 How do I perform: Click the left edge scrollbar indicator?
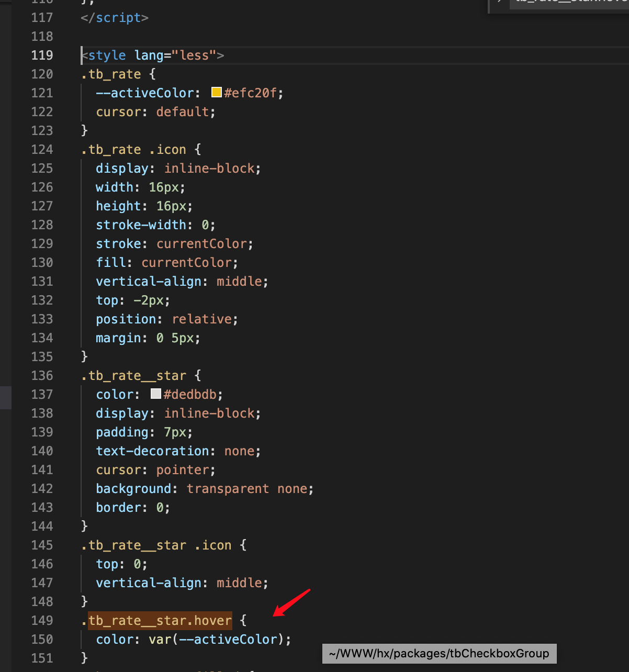click(x=6, y=397)
